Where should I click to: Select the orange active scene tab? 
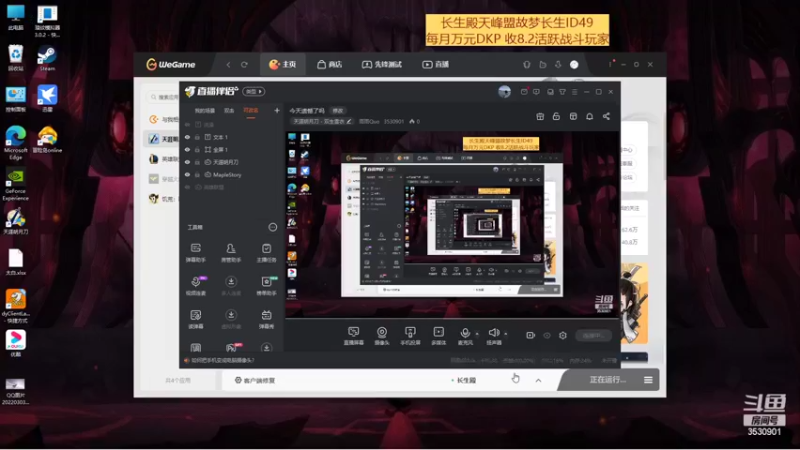click(x=251, y=111)
